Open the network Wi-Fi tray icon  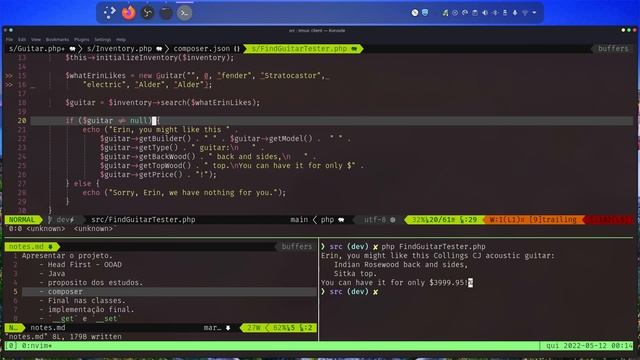click(525, 13)
